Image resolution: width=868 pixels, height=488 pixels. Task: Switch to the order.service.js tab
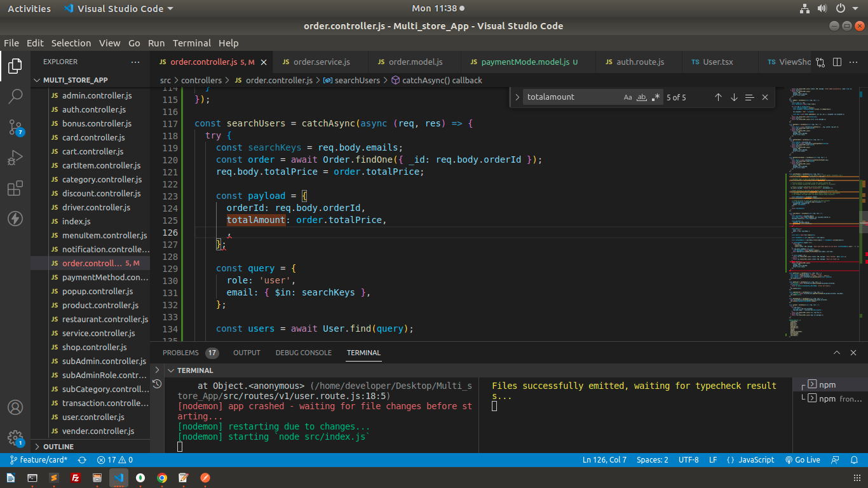tap(321, 62)
